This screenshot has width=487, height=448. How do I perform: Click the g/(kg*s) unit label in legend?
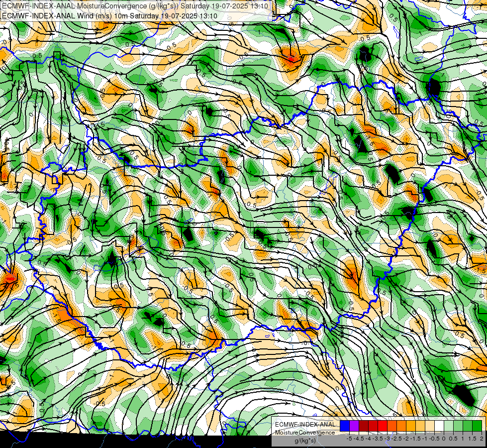pyautogui.click(x=305, y=441)
